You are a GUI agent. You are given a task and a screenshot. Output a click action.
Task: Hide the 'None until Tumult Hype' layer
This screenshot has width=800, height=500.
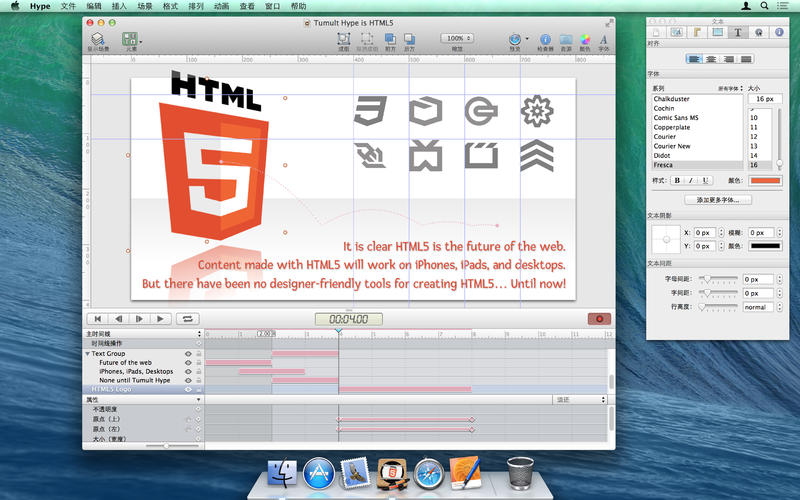point(188,380)
